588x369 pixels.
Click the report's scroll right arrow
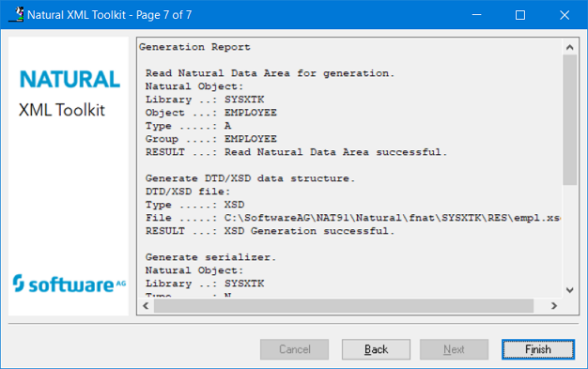pos(554,306)
